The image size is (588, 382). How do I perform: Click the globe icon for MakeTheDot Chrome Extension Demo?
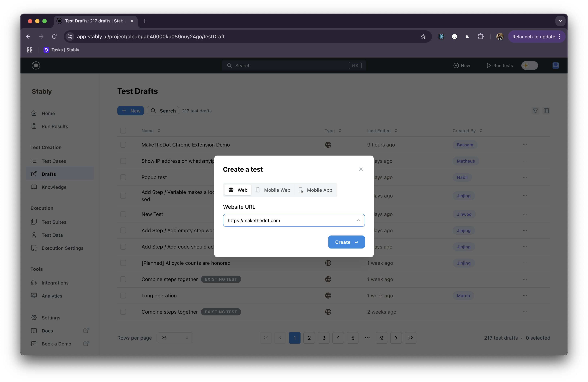pyautogui.click(x=328, y=145)
